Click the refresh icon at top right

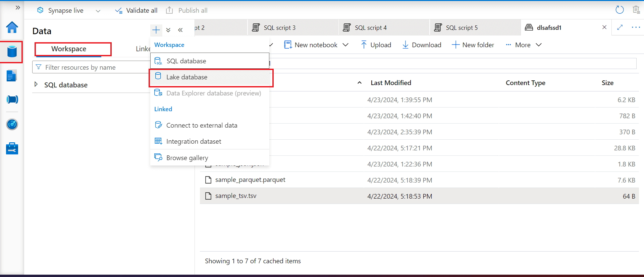click(x=620, y=10)
